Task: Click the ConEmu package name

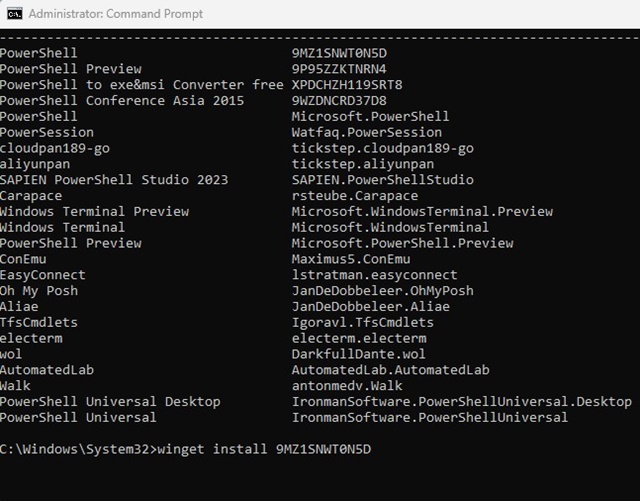Action: (23, 259)
